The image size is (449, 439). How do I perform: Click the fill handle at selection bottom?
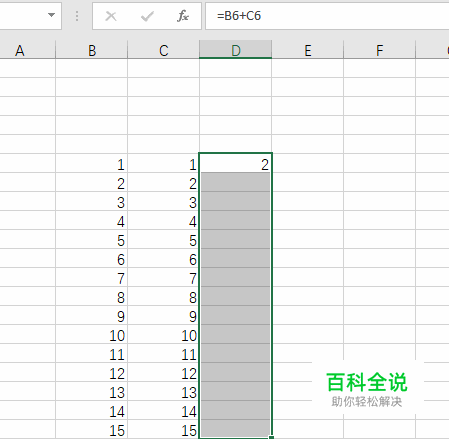pyautogui.click(x=271, y=437)
